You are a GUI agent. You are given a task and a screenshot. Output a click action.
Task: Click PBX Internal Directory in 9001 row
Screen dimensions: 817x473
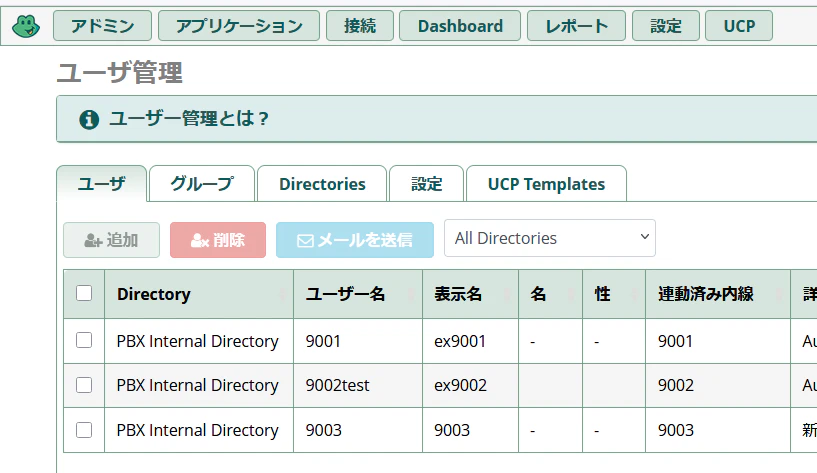[197, 341]
